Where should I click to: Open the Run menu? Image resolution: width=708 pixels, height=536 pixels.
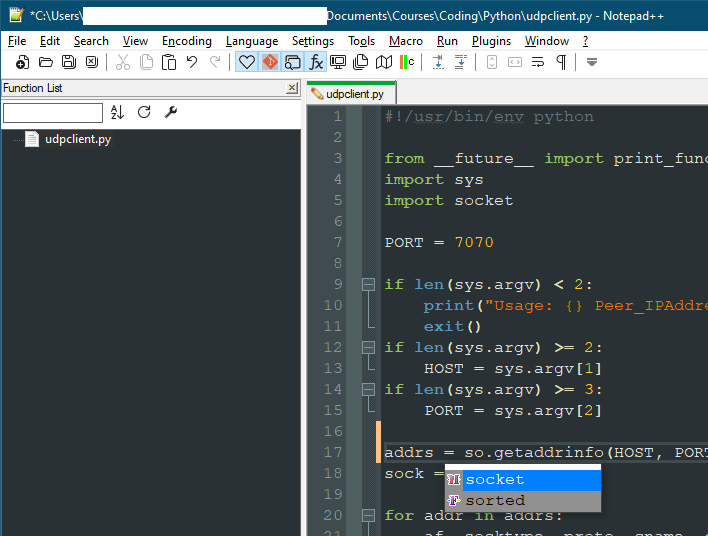pyautogui.click(x=447, y=41)
